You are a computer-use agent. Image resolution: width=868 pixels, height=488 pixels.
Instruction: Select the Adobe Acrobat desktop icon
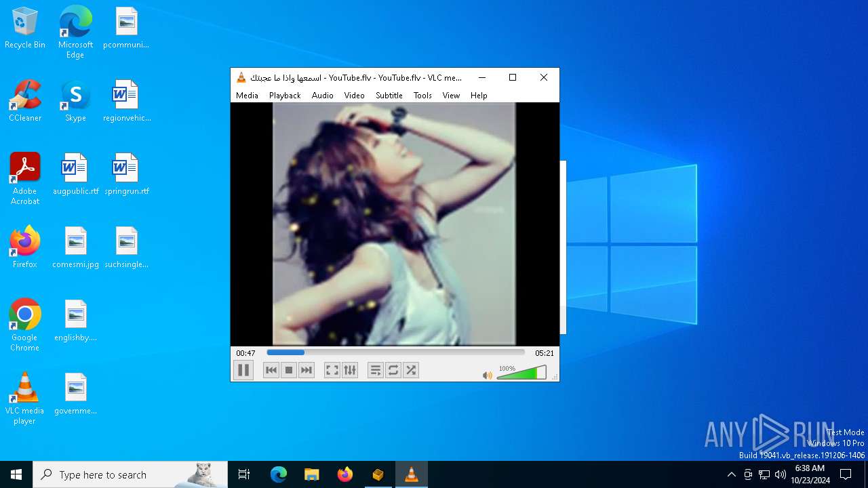click(x=25, y=179)
